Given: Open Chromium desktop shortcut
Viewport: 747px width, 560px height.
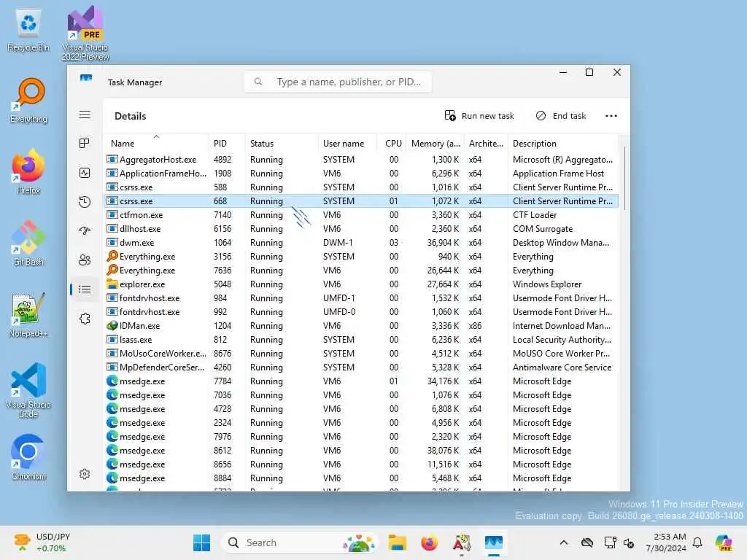Looking at the screenshot, I should point(28,458).
